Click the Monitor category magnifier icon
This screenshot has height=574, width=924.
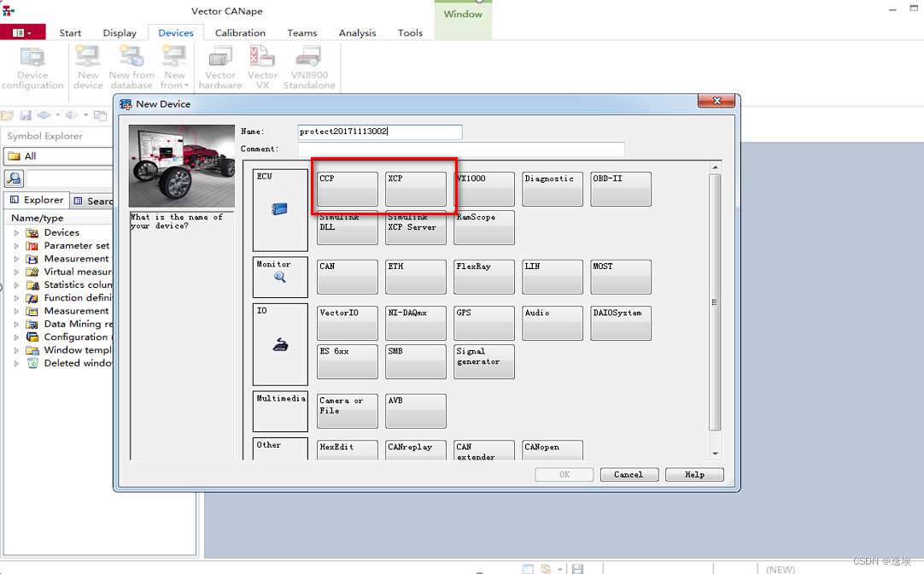pyautogui.click(x=280, y=277)
